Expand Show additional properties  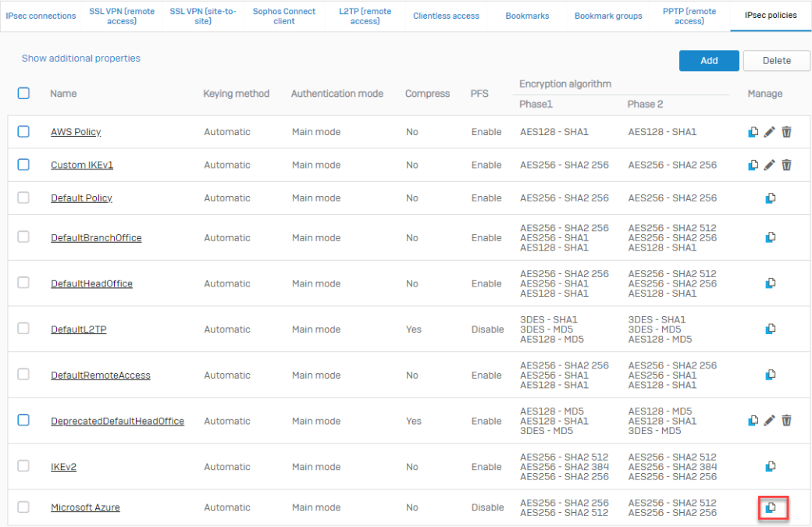(x=81, y=59)
